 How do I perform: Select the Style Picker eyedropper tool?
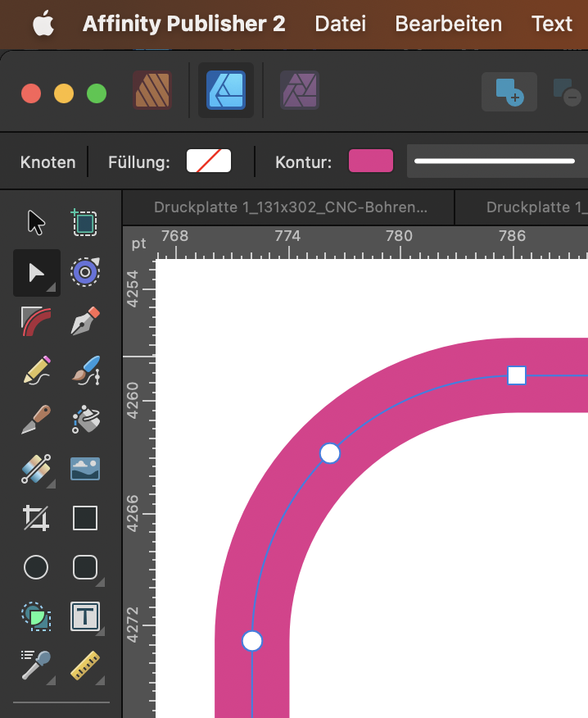[36, 666]
